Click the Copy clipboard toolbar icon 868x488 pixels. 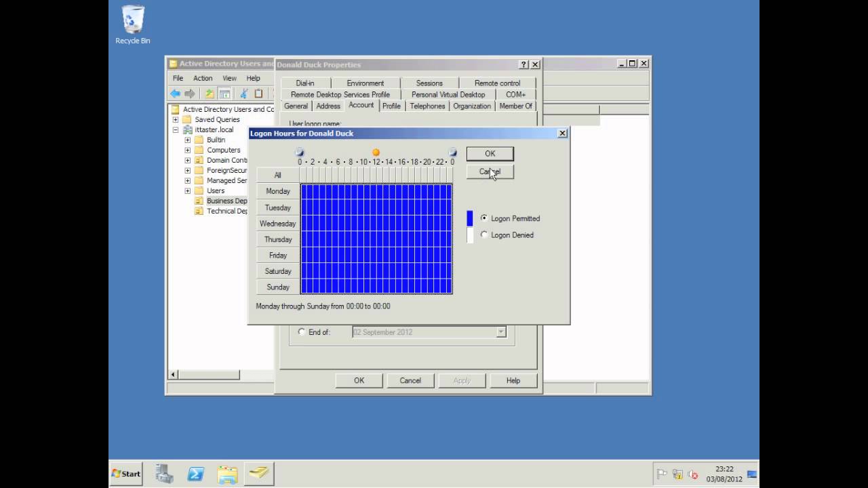coord(258,94)
